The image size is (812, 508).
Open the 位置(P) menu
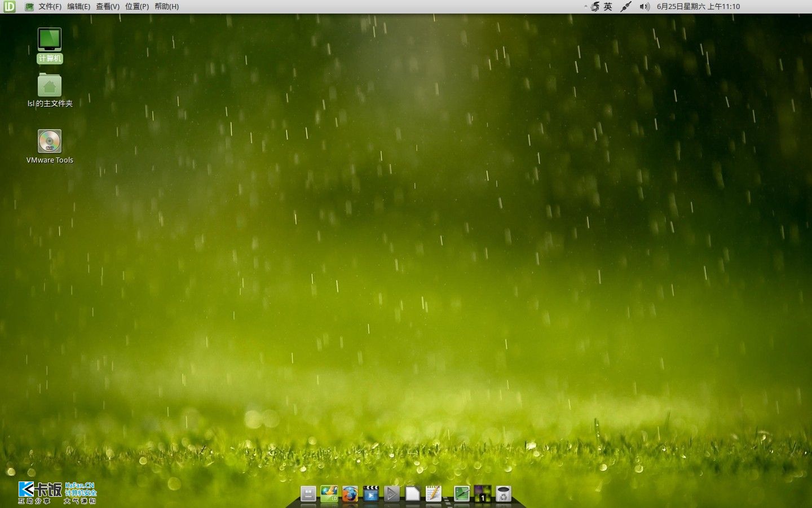pos(137,7)
